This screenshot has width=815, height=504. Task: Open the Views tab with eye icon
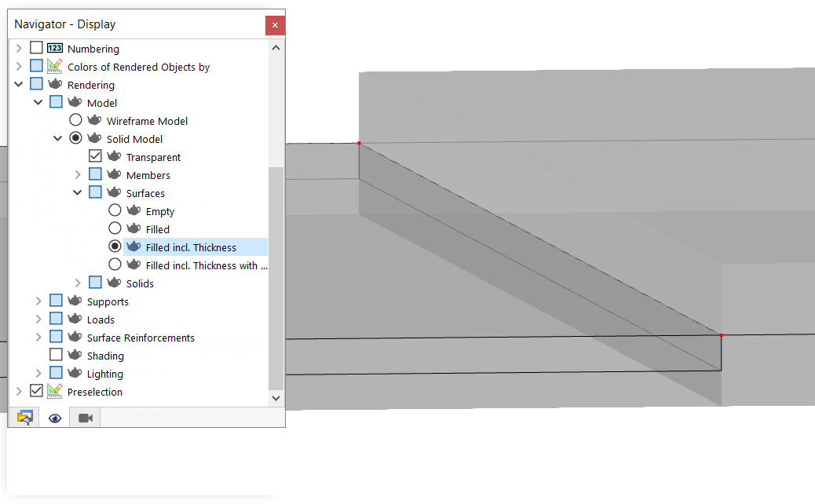pyautogui.click(x=55, y=418)
